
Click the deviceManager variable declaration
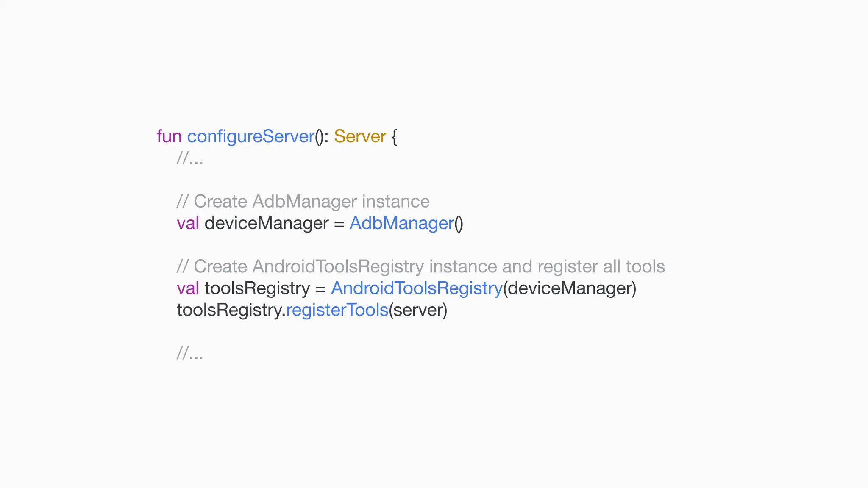[x=266, y=223]
